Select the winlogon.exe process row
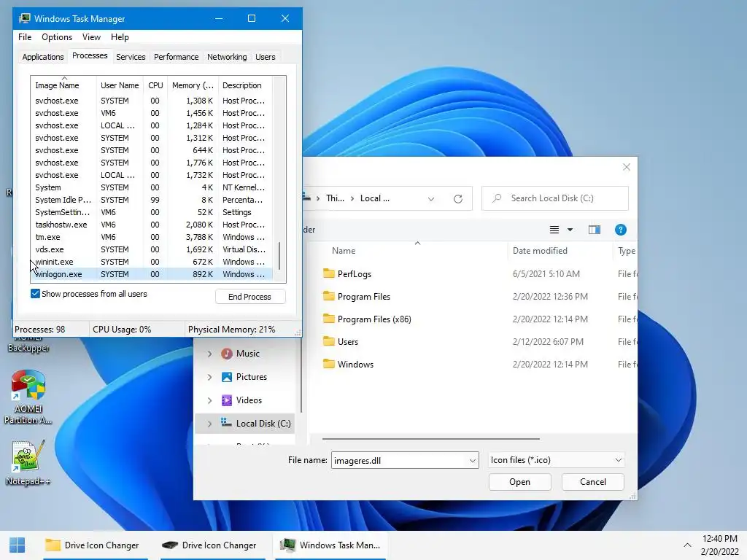The height and width of the screenshot is (560, 747). click(x=152, y=274)
